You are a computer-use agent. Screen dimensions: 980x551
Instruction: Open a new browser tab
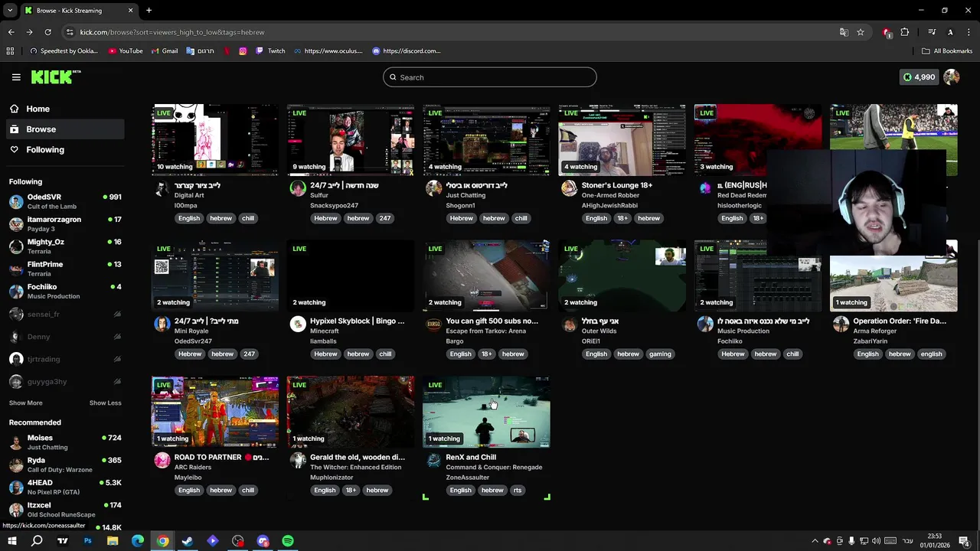coord(149,11)
